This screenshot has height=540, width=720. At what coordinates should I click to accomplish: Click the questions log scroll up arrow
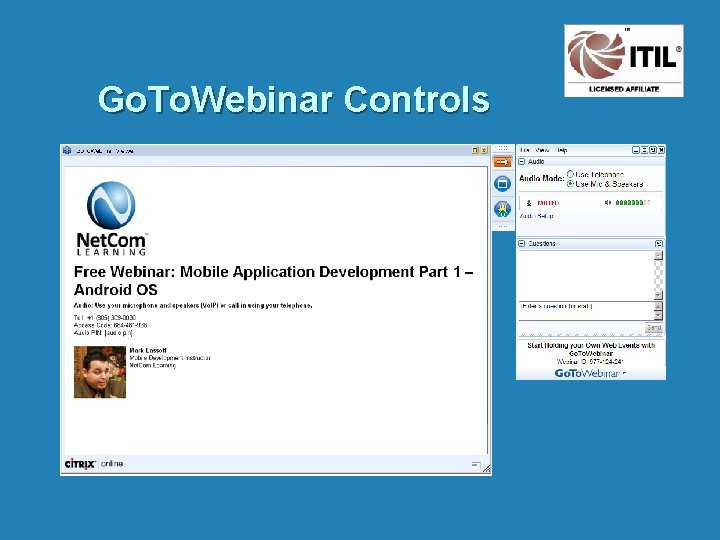(658, 255)
